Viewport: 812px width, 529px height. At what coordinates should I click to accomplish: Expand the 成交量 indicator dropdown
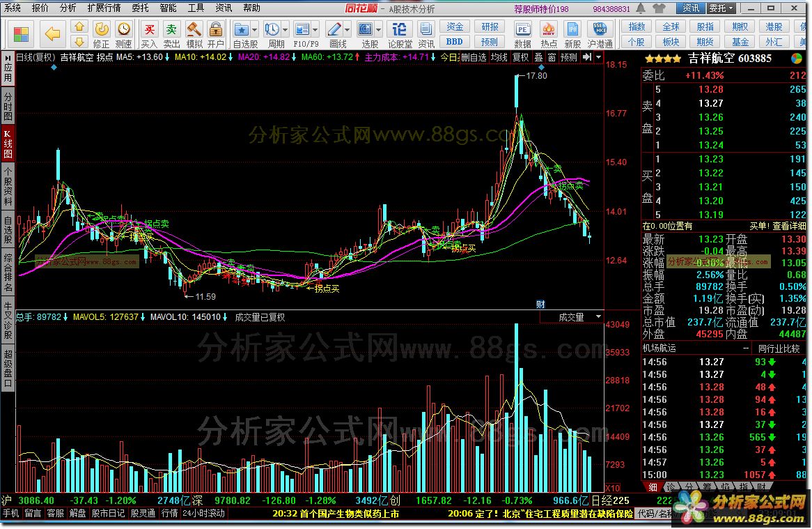pyautogui.click(x=599, y=316)
